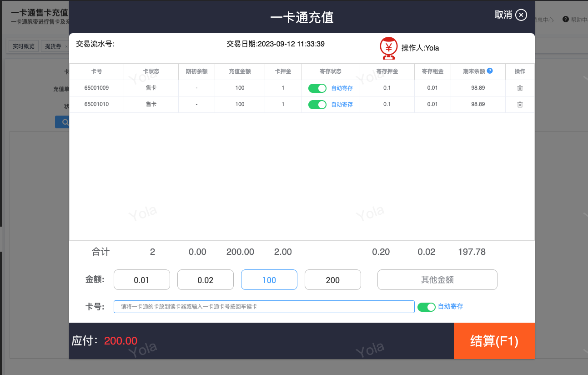Click the 操作 column header

tap(520, 71)
